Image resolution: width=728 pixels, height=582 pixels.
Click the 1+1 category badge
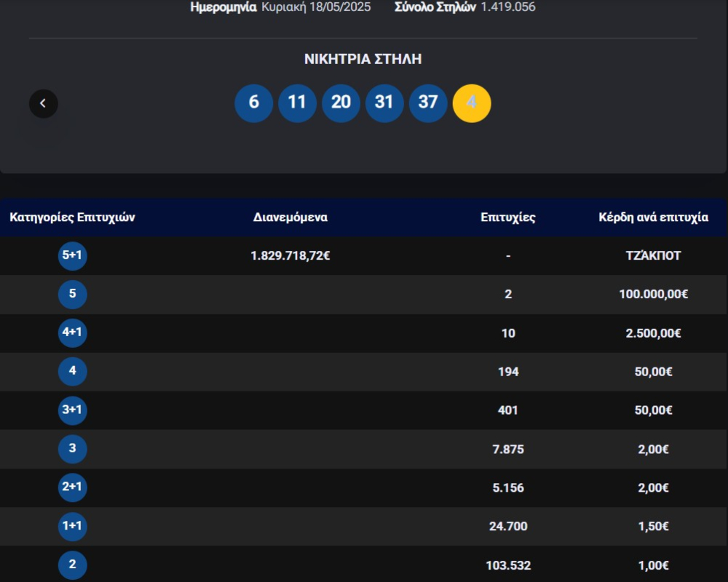click(72, 526)
